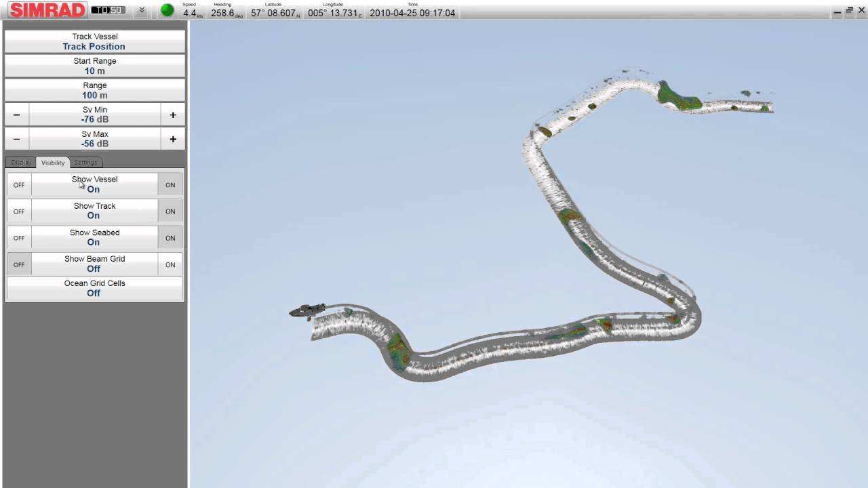
Task: Restore down the application window
Action: click(x=849, y=10)
